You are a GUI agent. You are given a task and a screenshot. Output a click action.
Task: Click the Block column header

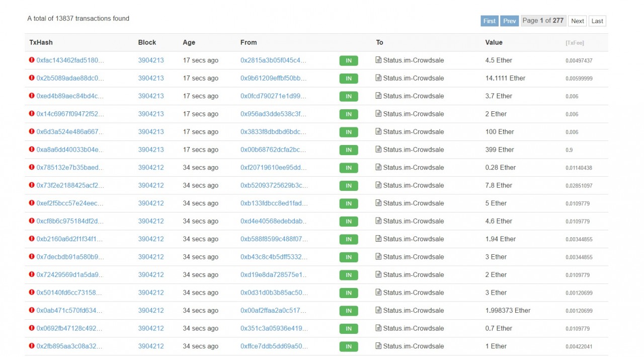tap(147, 42)
